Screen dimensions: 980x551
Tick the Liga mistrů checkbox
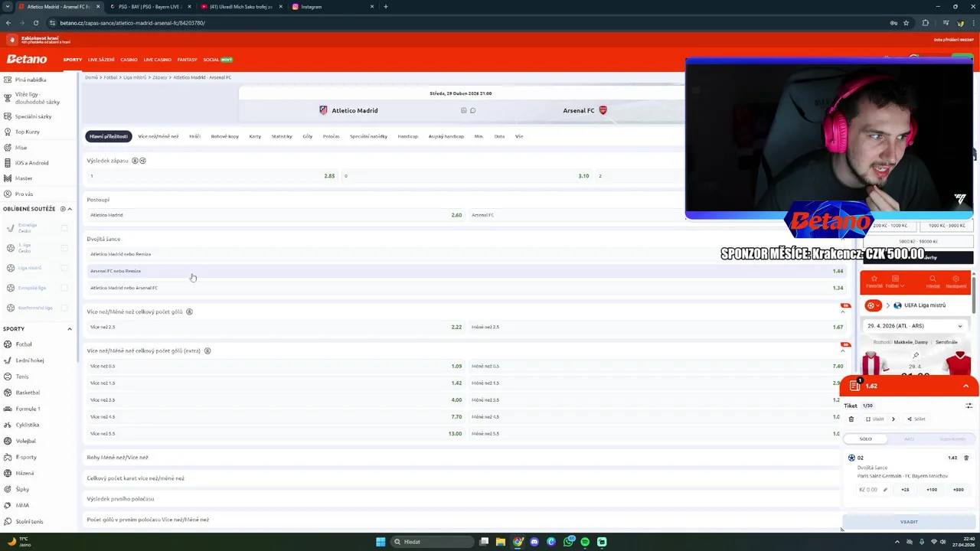click(x=64, y=268)
